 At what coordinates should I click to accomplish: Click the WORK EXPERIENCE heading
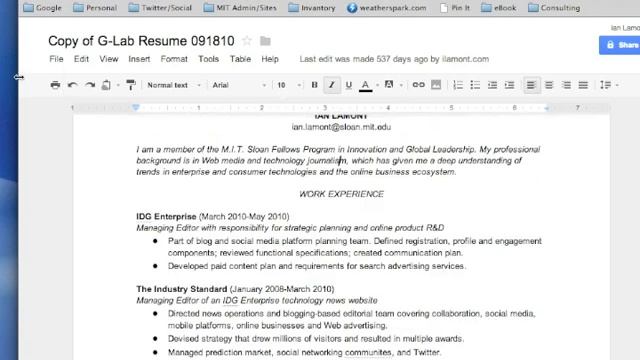(341, 194)
